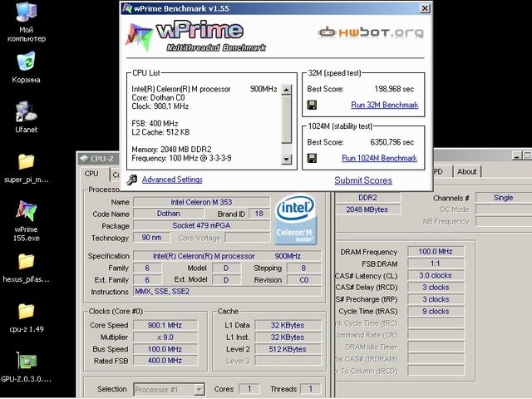The height and width of the screenshot is (399, 532).
Task: Click the Channels # value Single
Action: 504,198
